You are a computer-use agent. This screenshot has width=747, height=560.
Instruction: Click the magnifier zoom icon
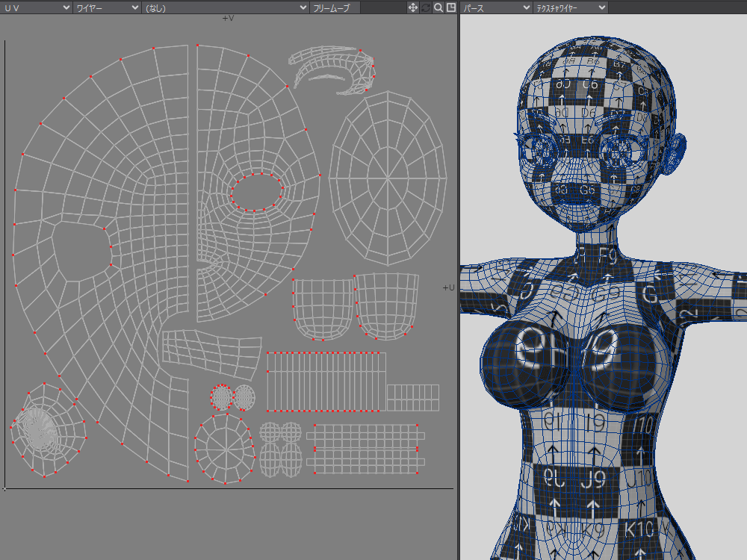point(438,7)
